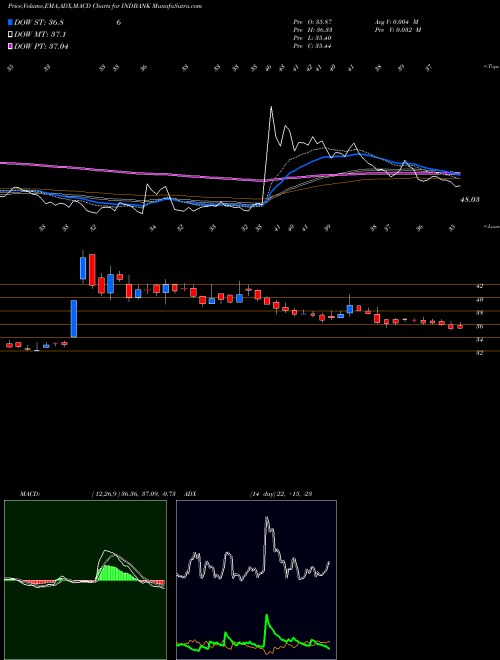
Task: Select the DOW ST: 36.8 legend label
Action: (x=39, y=23)
